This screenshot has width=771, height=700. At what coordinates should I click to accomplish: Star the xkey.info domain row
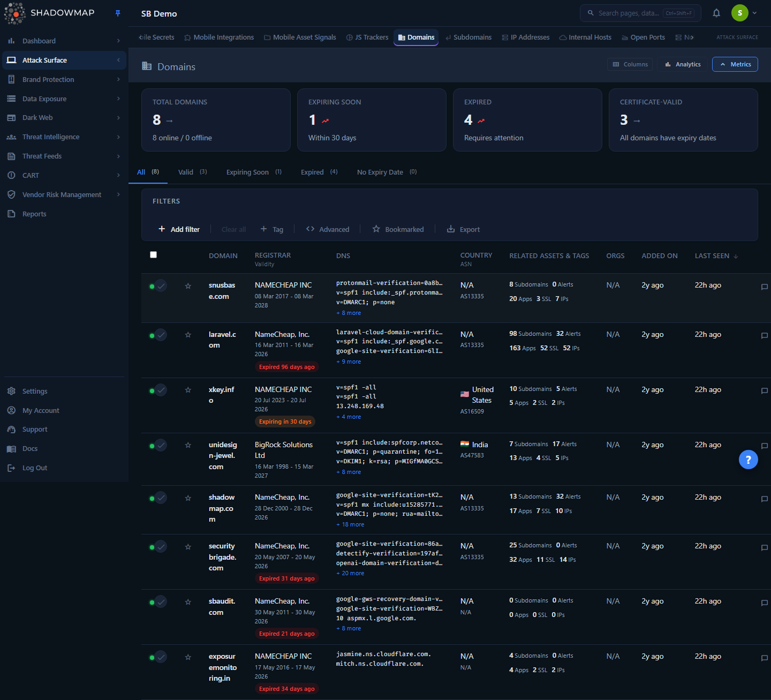pos(188,390)
